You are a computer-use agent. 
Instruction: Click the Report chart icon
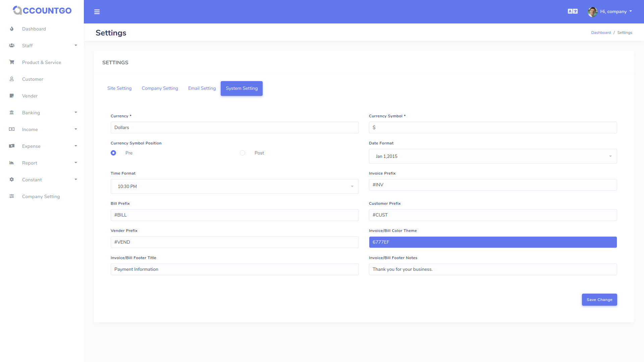(12, 163)
